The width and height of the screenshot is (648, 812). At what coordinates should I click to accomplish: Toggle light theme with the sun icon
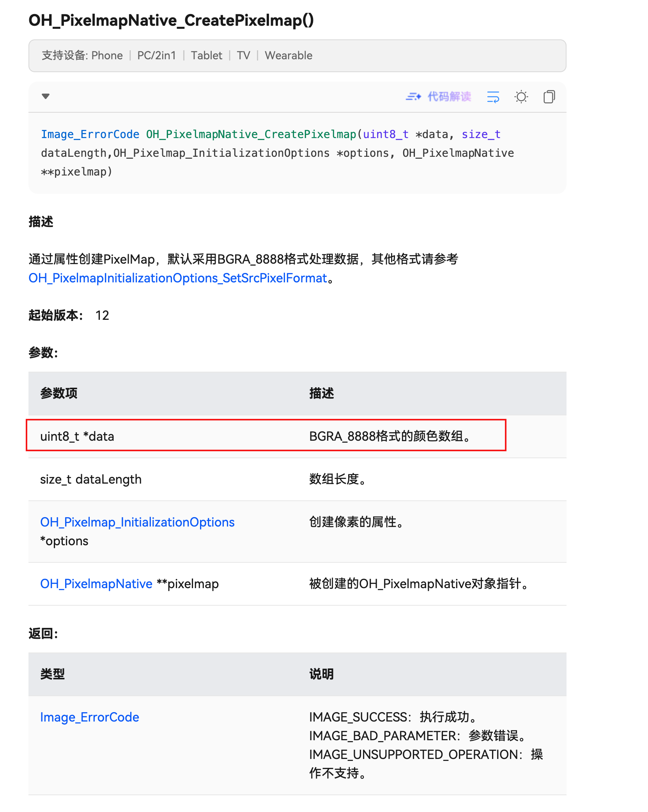tap(521, 97)
